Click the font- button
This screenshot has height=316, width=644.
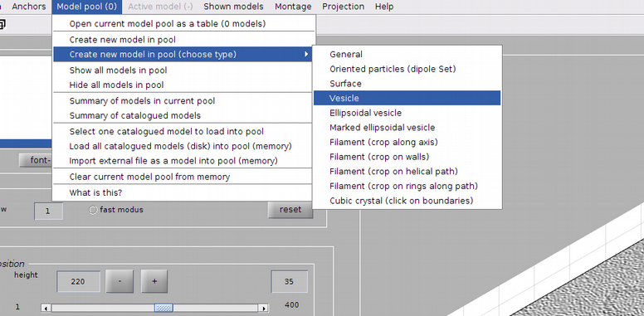point(37,160)
